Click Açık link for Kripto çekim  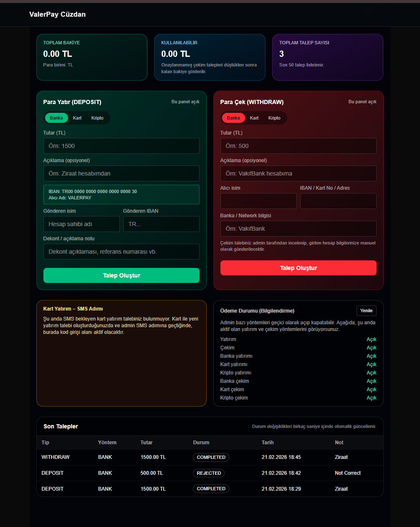(x=371, y=398)
